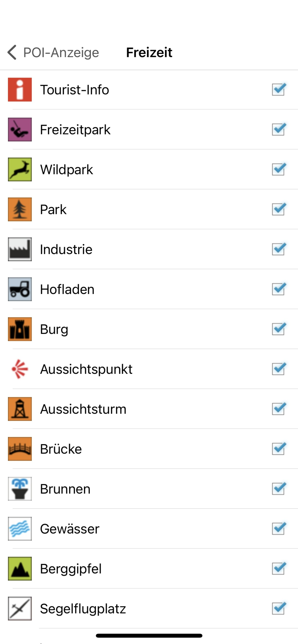Tap the Brunnen fountain icon
This screenshot has height=644, width=298.
pyautogui.click(x=20, y=489)
